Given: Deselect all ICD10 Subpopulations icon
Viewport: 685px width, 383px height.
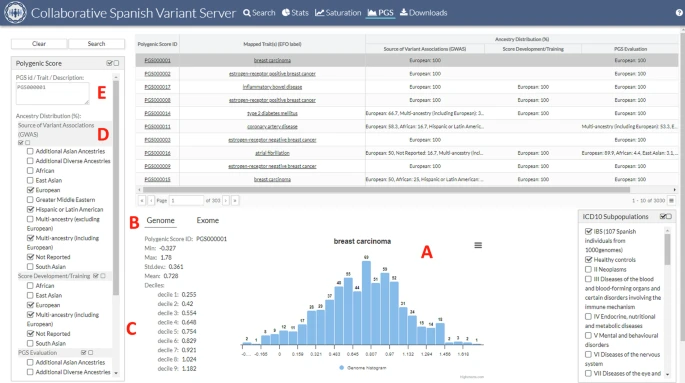Looking at the screenshot, I should [669, 217].
